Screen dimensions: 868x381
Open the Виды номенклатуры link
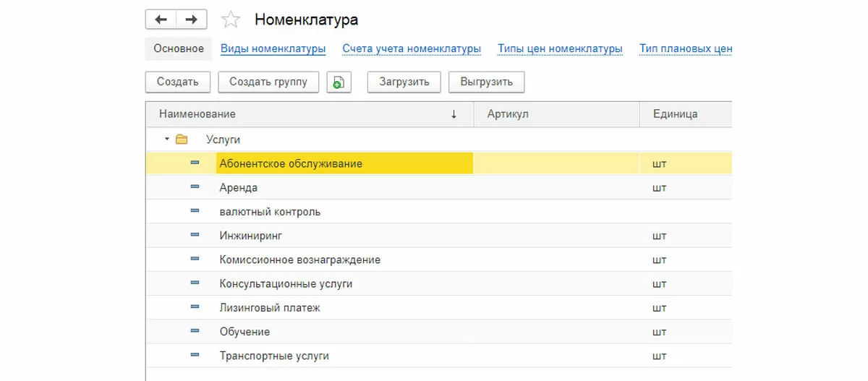273,49
